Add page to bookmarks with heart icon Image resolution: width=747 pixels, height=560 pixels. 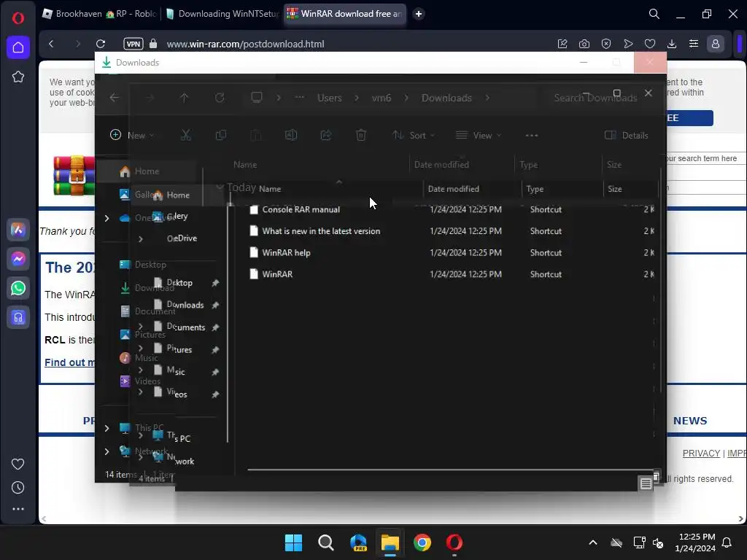point(650,44)
